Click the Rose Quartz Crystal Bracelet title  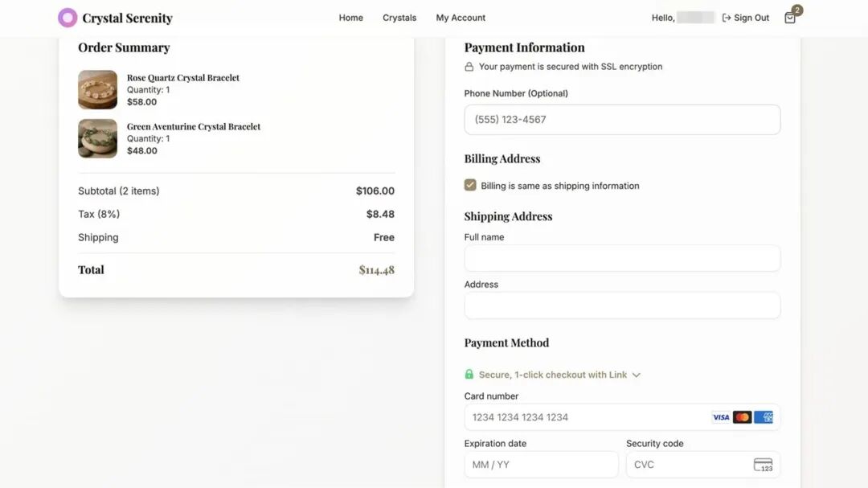coord(183,77)
